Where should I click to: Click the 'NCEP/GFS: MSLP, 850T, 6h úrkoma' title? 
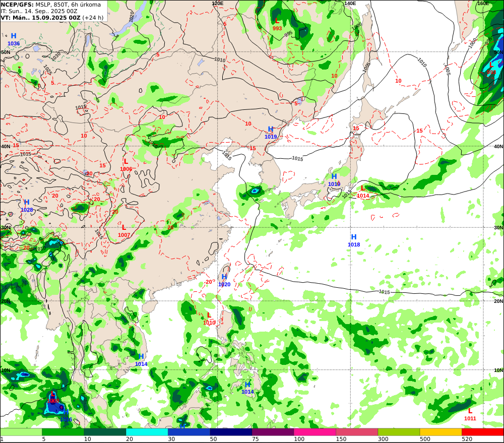coord(51,5)
